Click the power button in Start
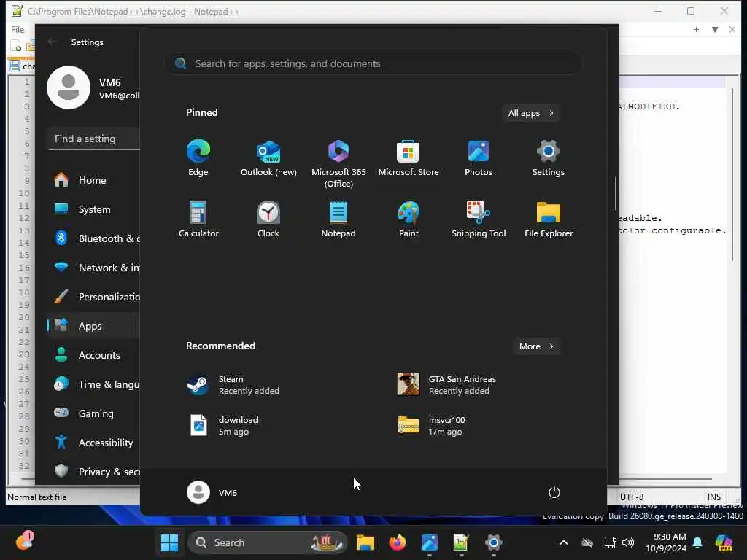747x560 pixels. 554,492
